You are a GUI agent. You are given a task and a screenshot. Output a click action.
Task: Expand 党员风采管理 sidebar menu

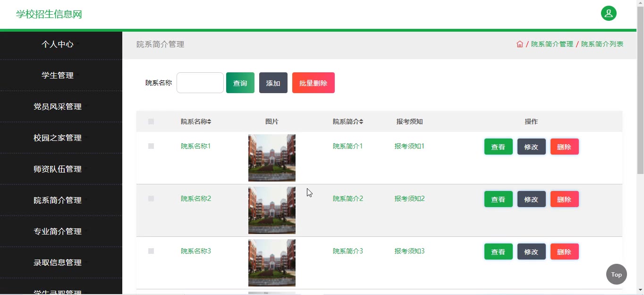(61, 107)
